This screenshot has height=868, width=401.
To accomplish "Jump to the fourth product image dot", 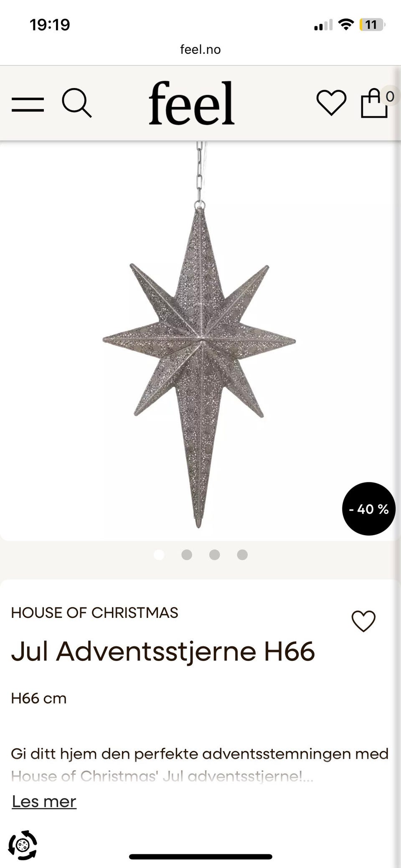I will 242,554.
